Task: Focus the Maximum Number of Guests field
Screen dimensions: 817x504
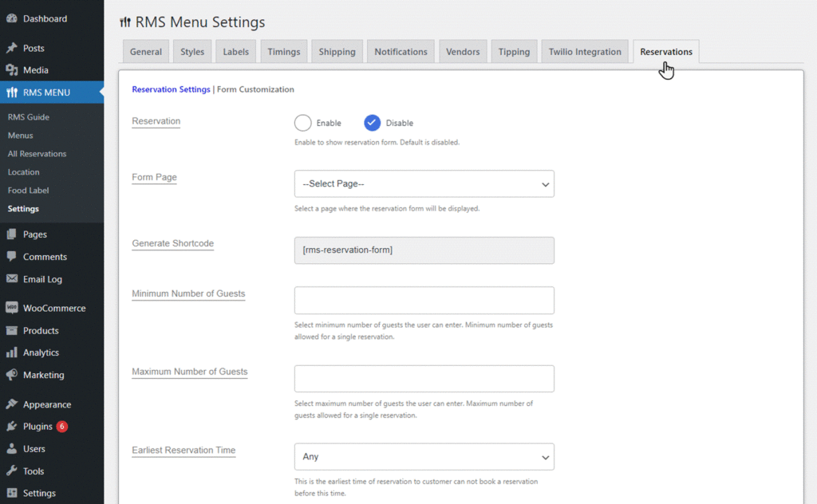Action: pyautogui.click(x=424, y=379)
